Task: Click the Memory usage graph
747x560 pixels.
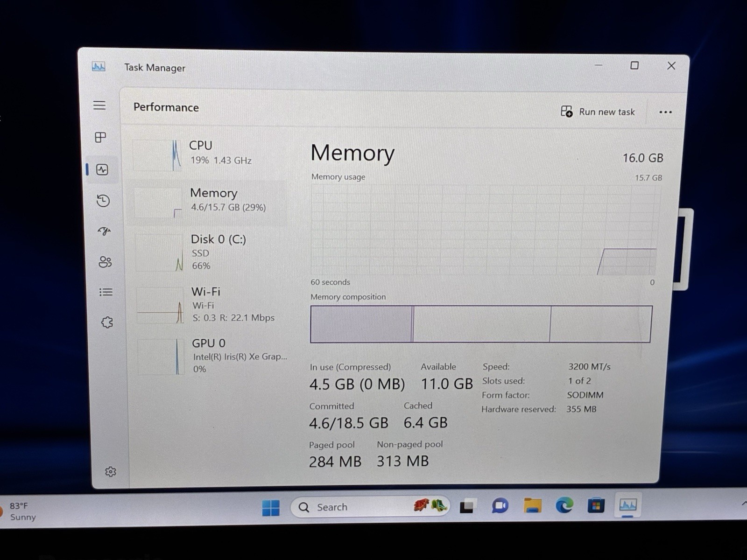Action: pyautogui.click(x=484, y=230)
